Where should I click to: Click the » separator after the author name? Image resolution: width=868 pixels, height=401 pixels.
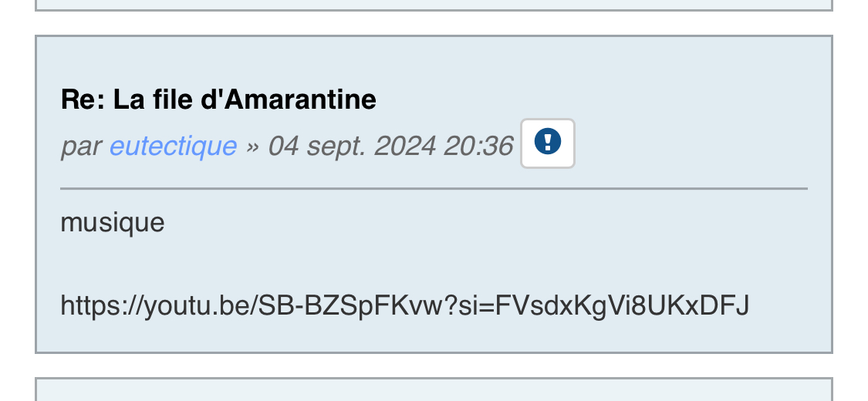point(252,145)
